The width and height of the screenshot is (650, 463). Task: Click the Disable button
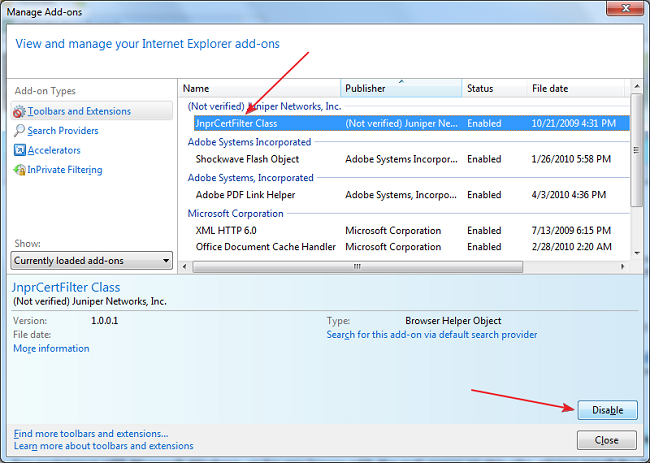pos(607,410)
